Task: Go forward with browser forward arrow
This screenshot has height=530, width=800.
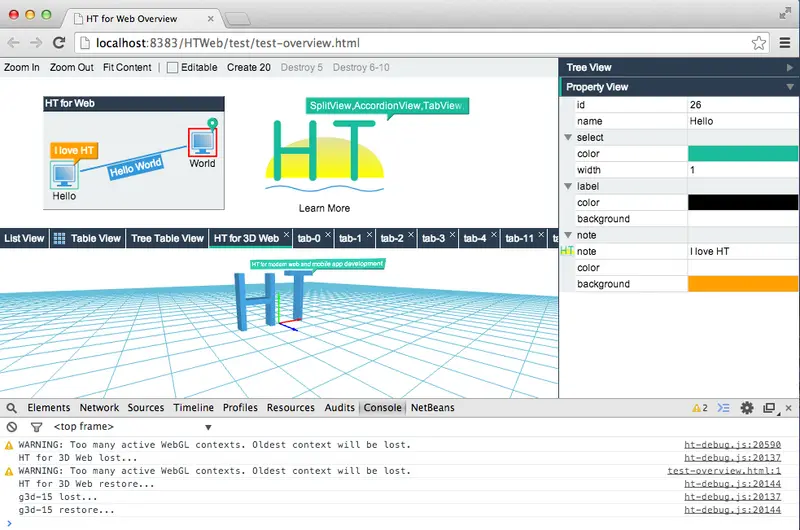Action: tap(36, 43)
